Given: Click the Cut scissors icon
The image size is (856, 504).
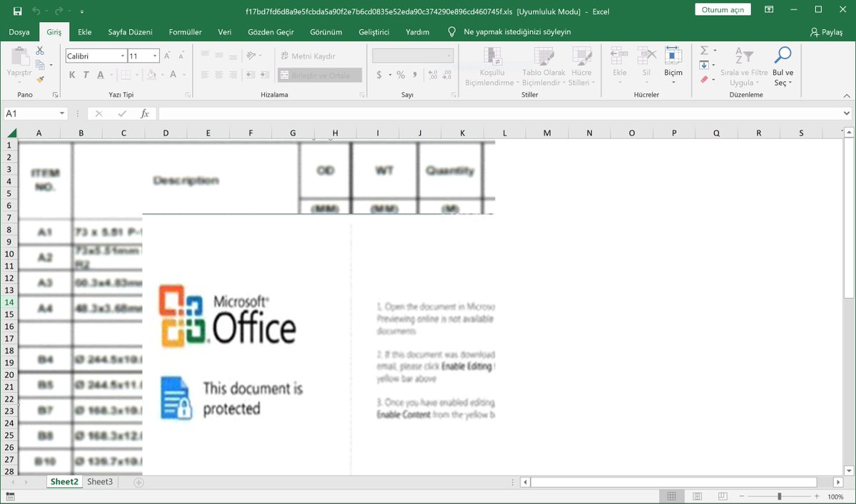Looking at the screenshot, I should click(40, 51).
